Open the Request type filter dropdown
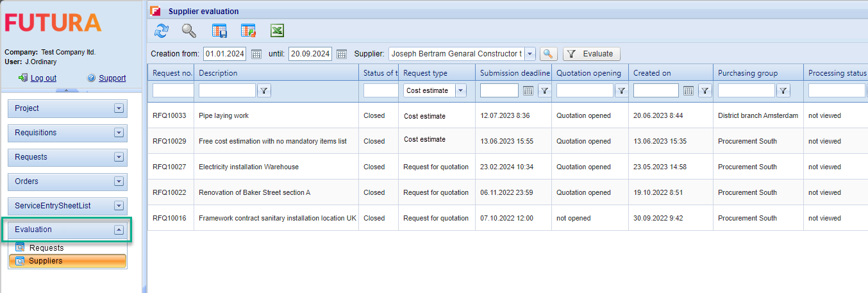This screenshot has width=868, height=293. [460, 91]
